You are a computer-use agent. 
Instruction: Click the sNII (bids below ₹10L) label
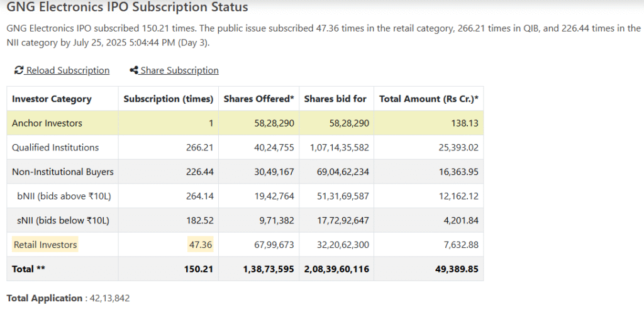coord(64,220)
